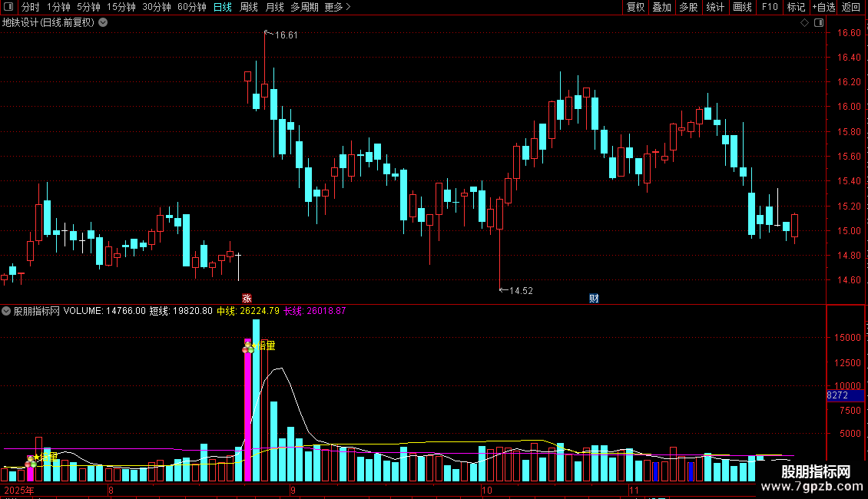Click month 11 on the time axis
The image size is (868, 499).
[634, 490]
